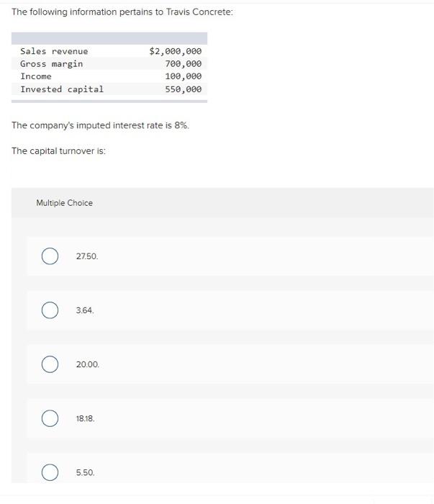
Task: Click the "18.18." answer label text
Action: click(x=86, y=418)
